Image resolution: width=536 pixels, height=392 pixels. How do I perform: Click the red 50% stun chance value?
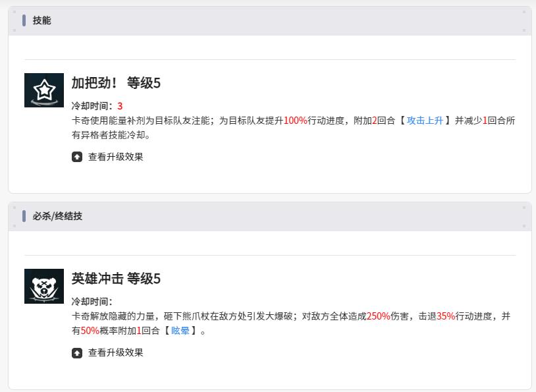point(90,331)
